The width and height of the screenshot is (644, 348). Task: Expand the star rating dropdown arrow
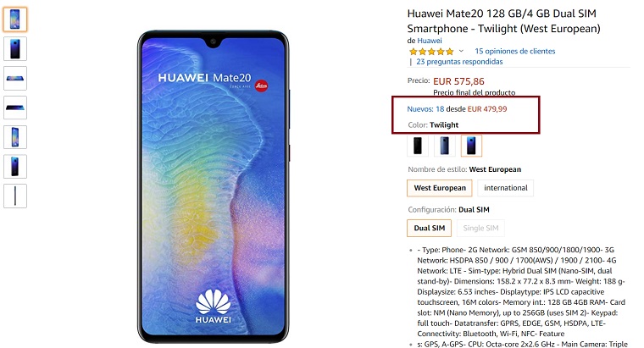(x=461, y=52)
